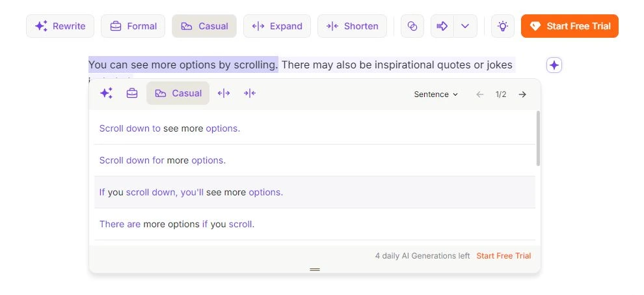Go to previous suggestions page arrow
644x295 pixels.
tap(480, 94)
